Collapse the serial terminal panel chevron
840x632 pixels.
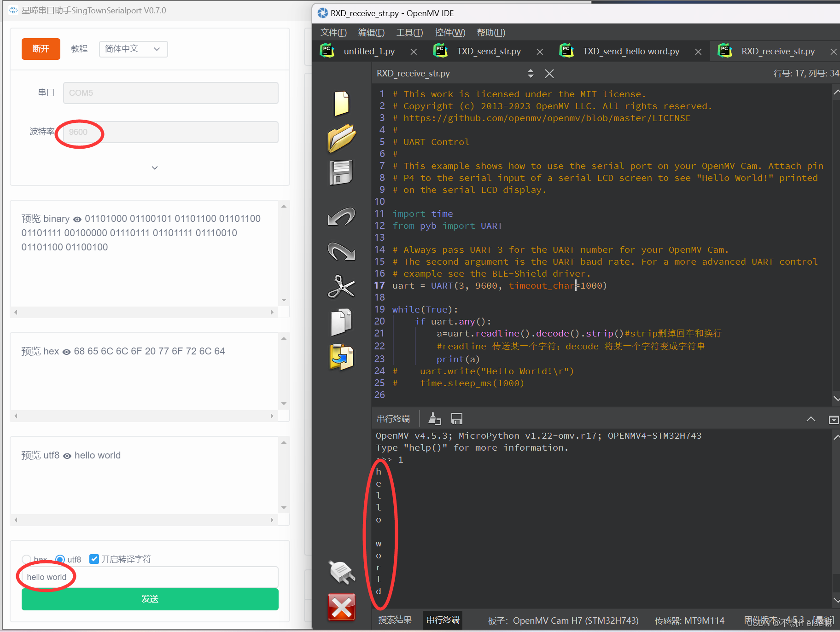(x=811, y=419)
